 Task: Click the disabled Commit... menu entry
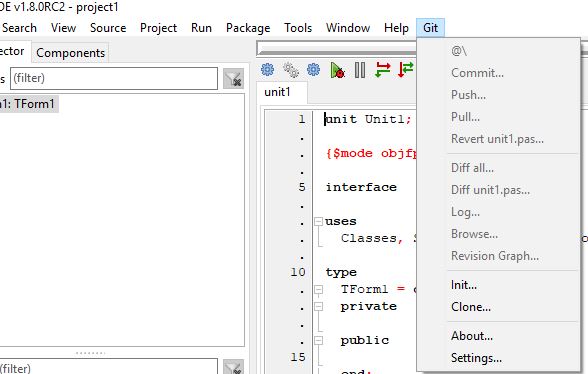coord(499,73)
